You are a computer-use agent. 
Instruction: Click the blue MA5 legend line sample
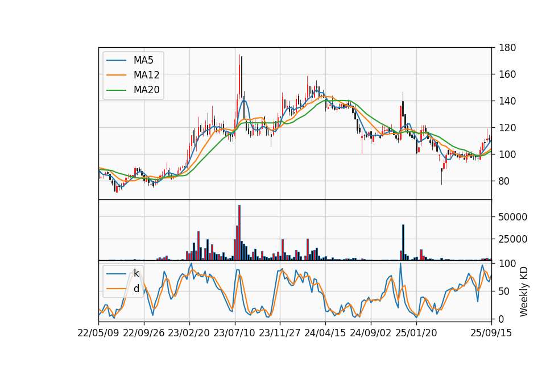tap(116, 60)
